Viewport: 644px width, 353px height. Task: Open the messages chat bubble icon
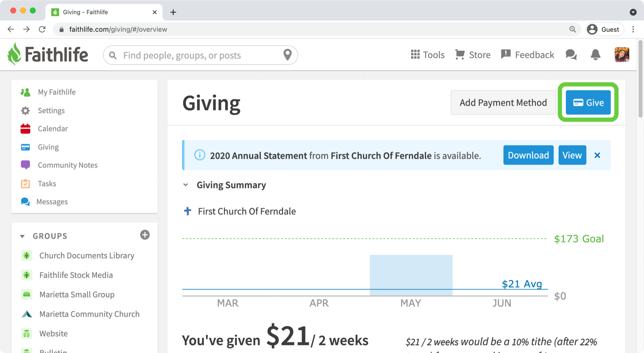(571, 55)
